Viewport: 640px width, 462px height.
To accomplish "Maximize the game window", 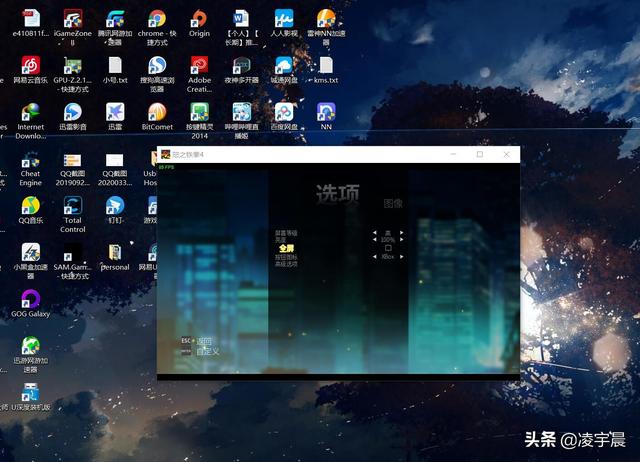I will point(480,154).
